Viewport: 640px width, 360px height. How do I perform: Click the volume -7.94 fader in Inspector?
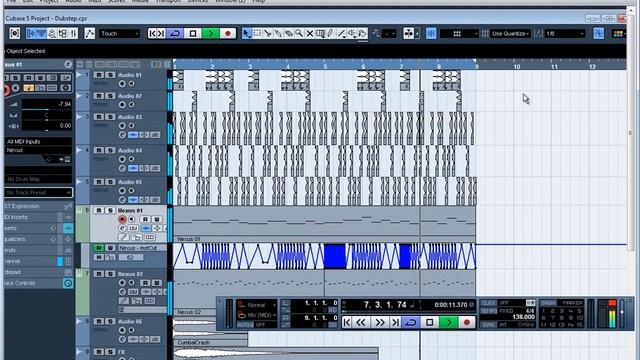pos(47,105)
